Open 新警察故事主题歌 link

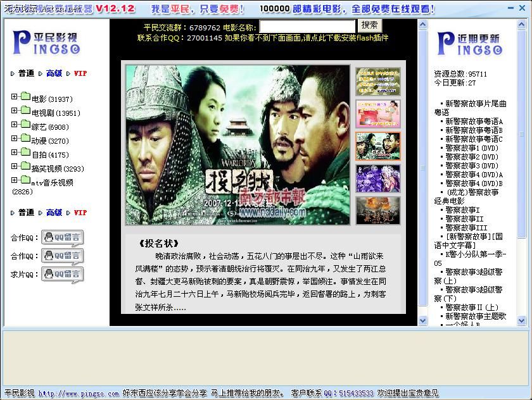[x=476, y=316]
